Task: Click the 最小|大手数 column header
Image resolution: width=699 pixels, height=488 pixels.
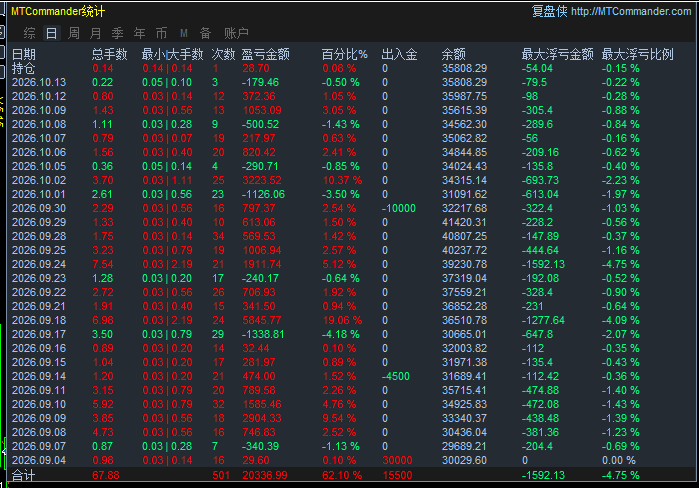Action: [x=173, y=54]
